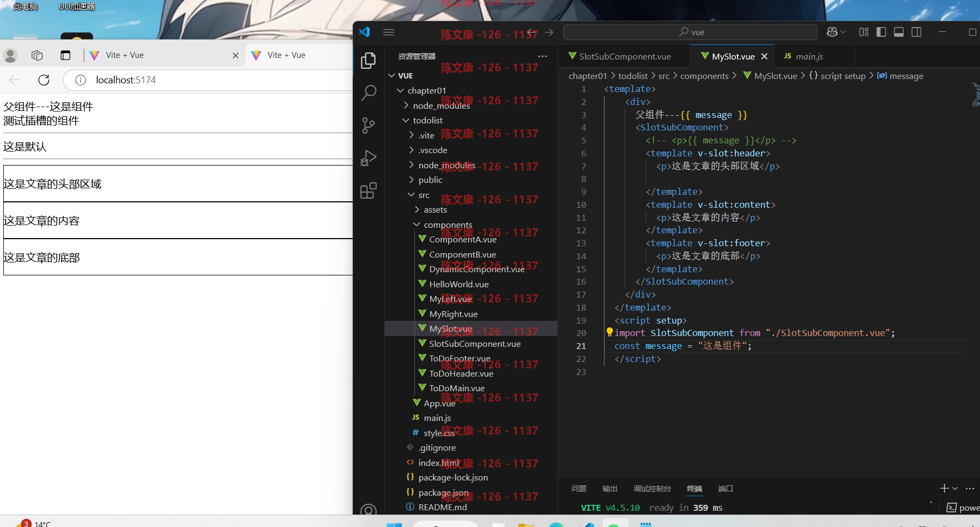View site info for localhost:5174

point(81,80)
